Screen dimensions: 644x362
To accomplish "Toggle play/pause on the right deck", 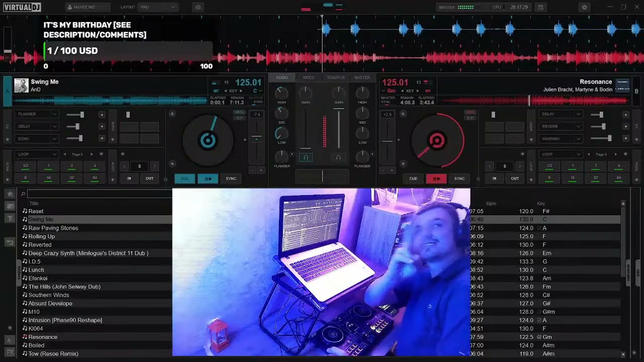I will click(436, 178).
